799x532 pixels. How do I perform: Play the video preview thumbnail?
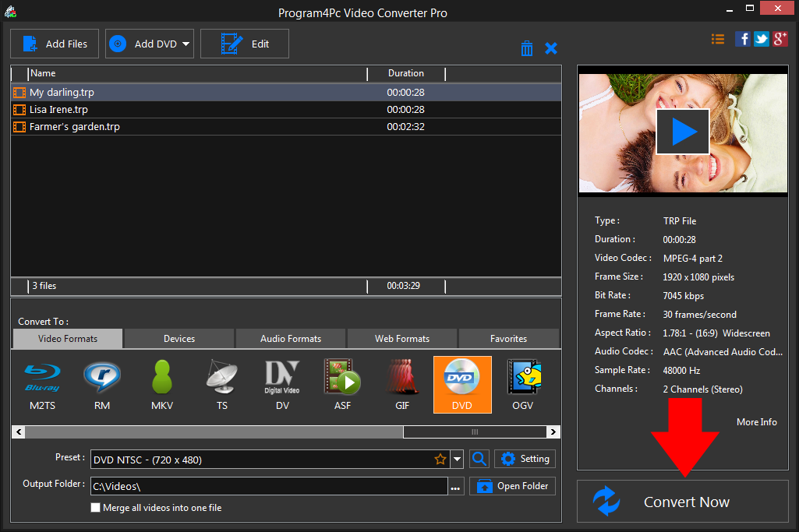click(x=682, y=131)
